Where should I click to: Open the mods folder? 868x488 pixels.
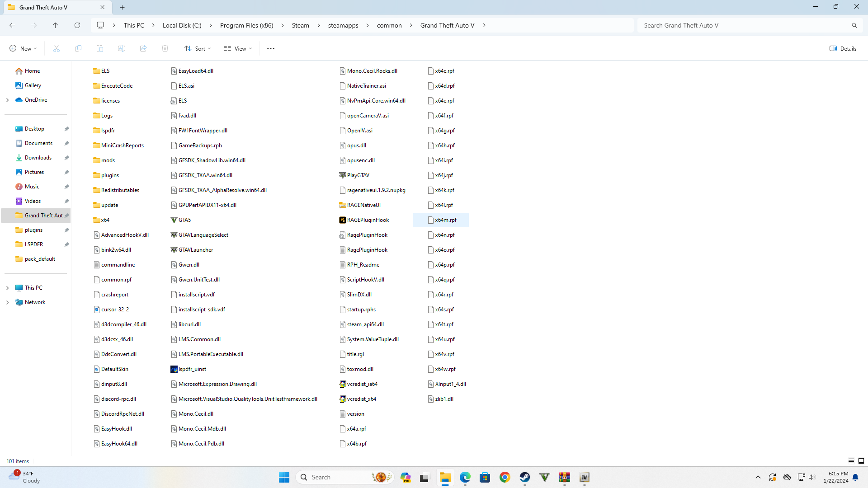tap(108, 160)
